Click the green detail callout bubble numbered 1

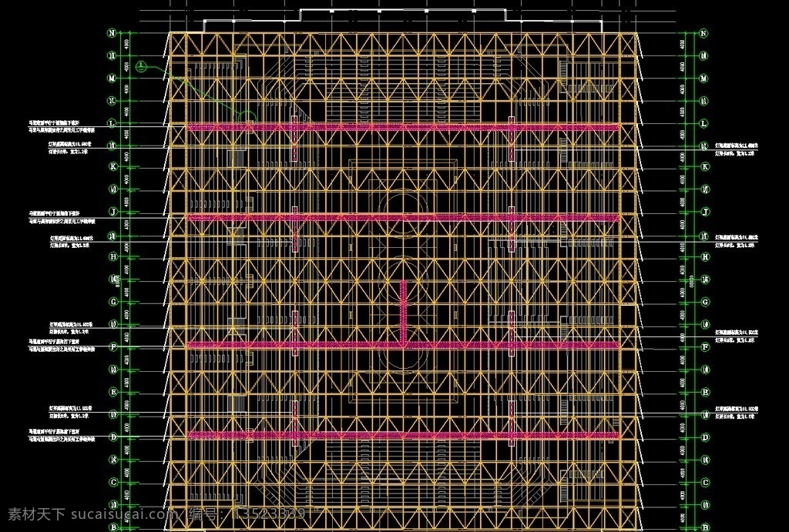pyautogui.click(x=142, y=66)
